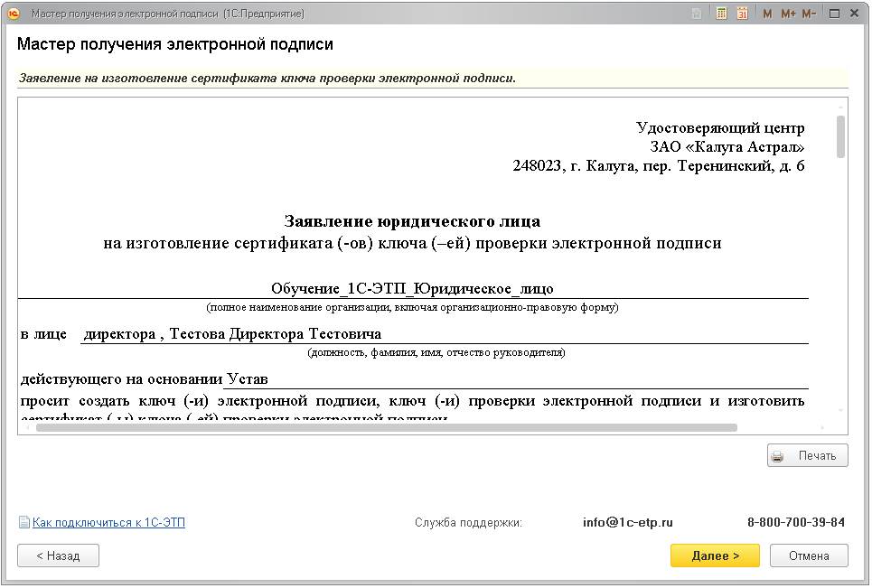Click the document icon beside the 1С-ЭТП link

coord(23,522)
